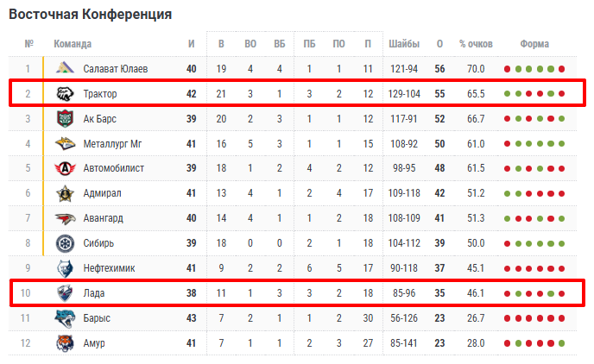The image size is (594, 364).
Task: Open the Салават Юлаев team link
Action: click(116, 68)
